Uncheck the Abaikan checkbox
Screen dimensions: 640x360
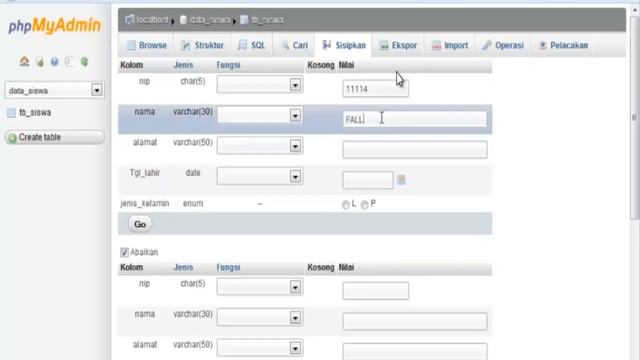pos(124,252)
